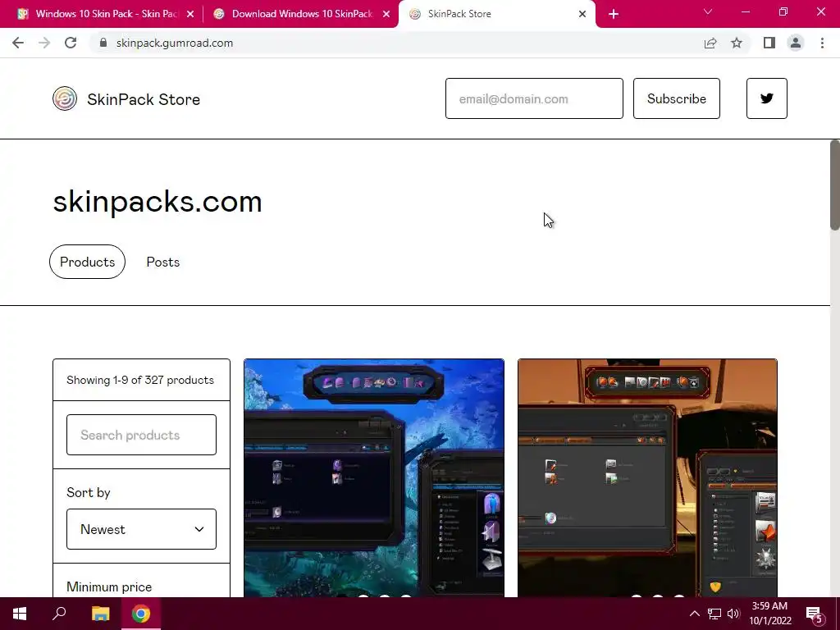Click the volume speaker tray icon
Image resolution: width=840 pixels, height=630 pixels.
[733, 614]
